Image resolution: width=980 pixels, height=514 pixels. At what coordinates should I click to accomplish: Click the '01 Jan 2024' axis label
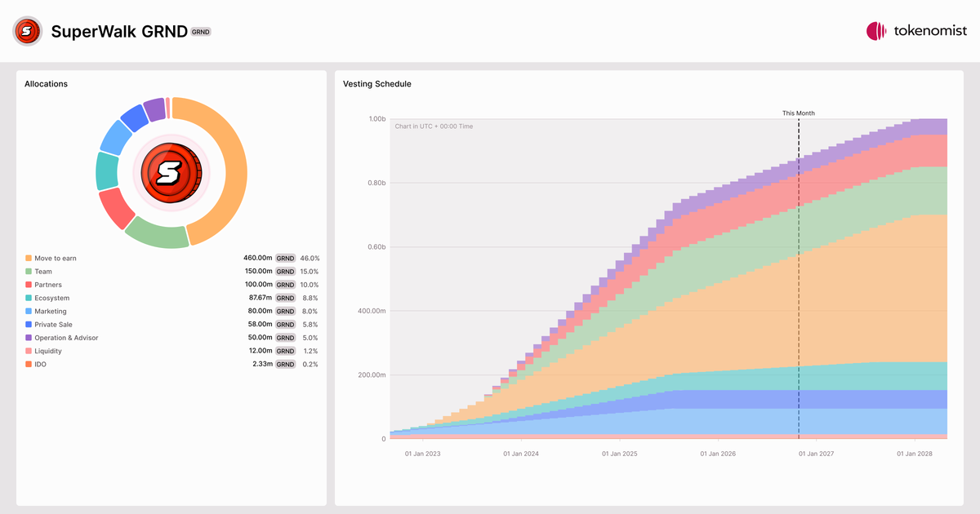(x=520, y=454)
